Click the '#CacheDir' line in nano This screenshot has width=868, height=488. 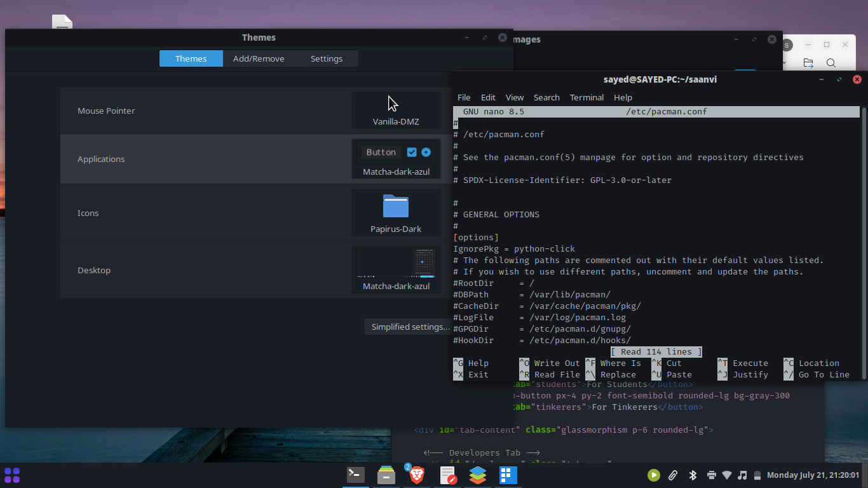click(x=547, y=306)
